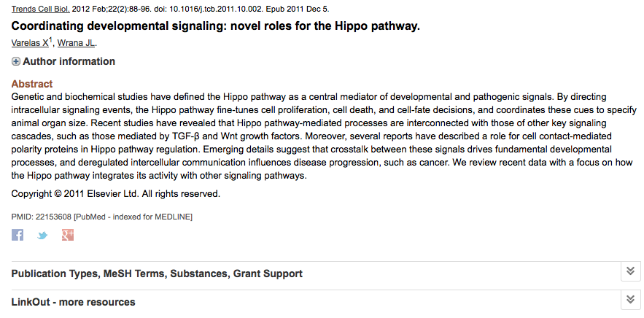Click affiliation superscript 1 after Varelas X
Screen dimensions: 644x318
[50, 40]
